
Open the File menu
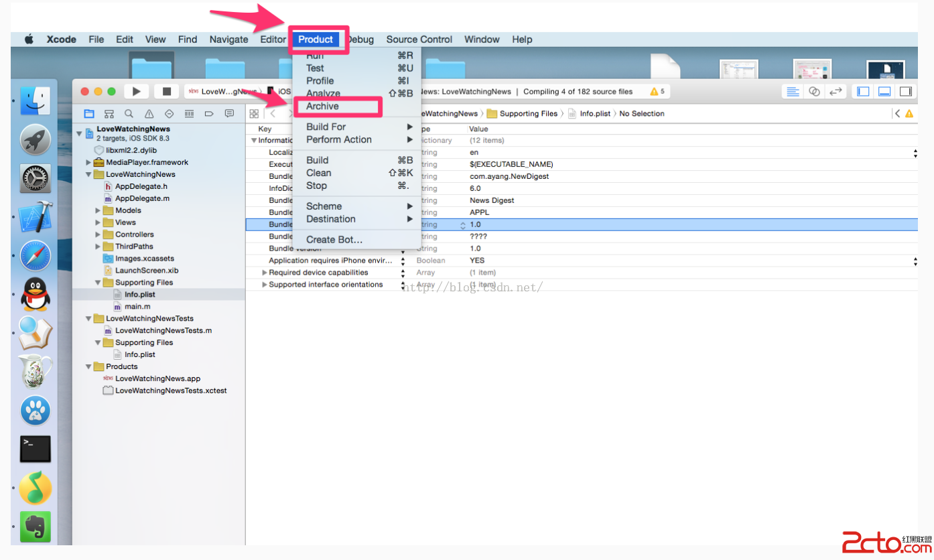pyautogui.click(x=96, y=40)
